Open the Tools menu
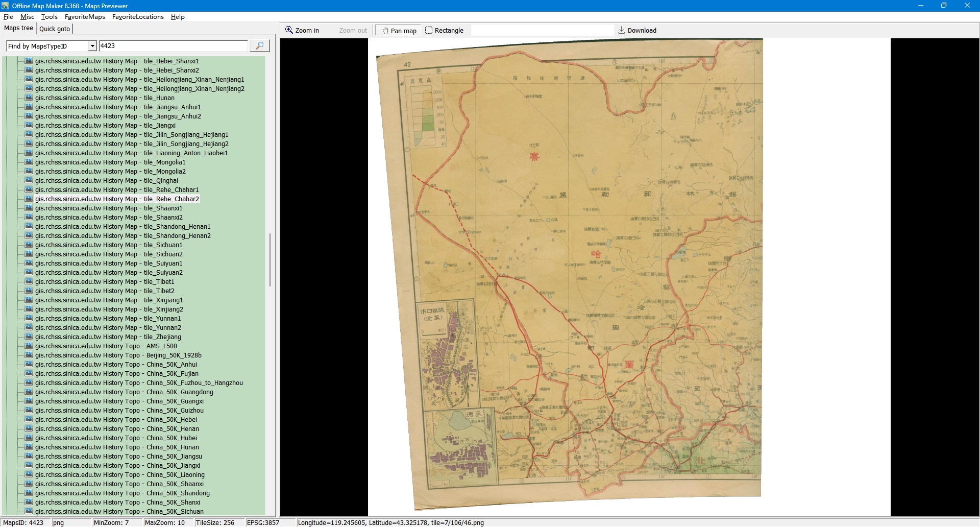 pos(49,17)
